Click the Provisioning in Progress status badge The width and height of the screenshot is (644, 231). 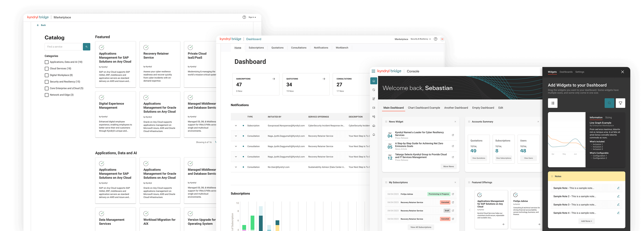(439, 194)
